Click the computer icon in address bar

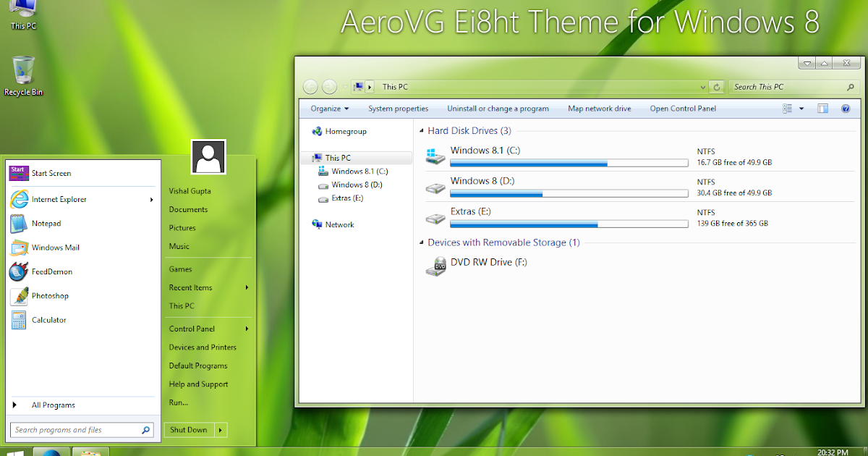[x=359, y=87]
